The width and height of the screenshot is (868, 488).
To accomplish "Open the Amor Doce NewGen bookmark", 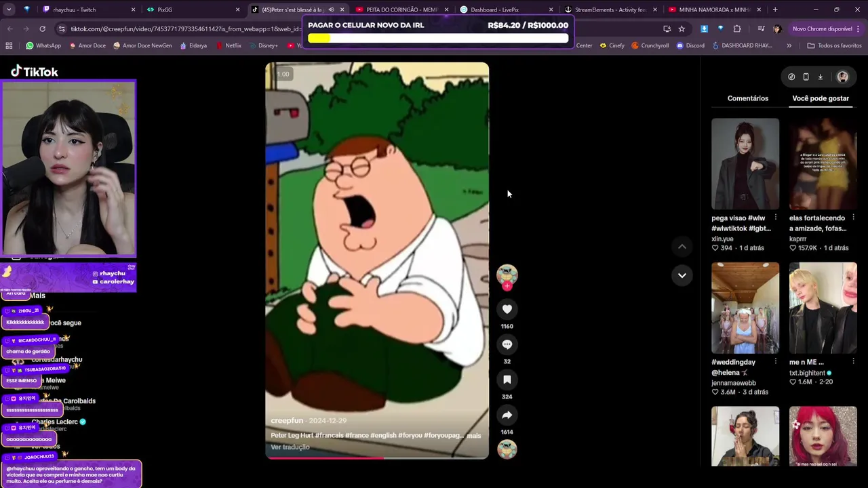I will point(142,45).
